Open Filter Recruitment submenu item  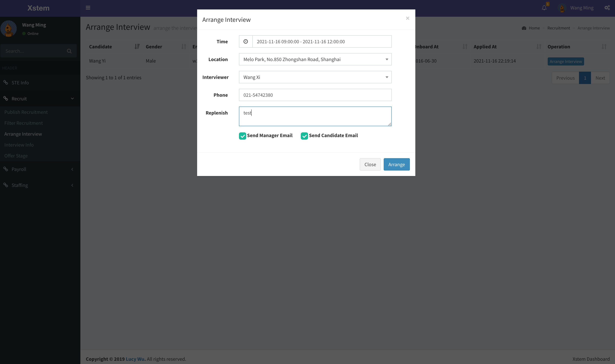point(24,123)
